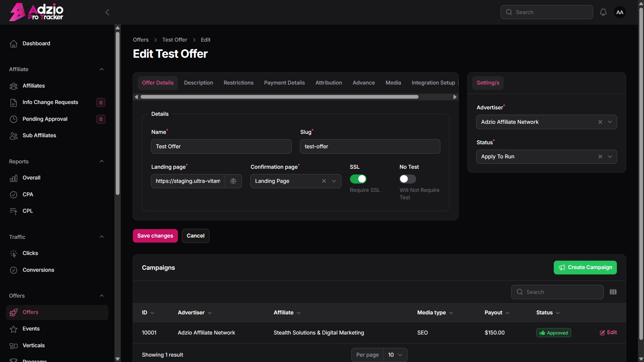Turn off the Require SSL toggle

pos(358,179)
